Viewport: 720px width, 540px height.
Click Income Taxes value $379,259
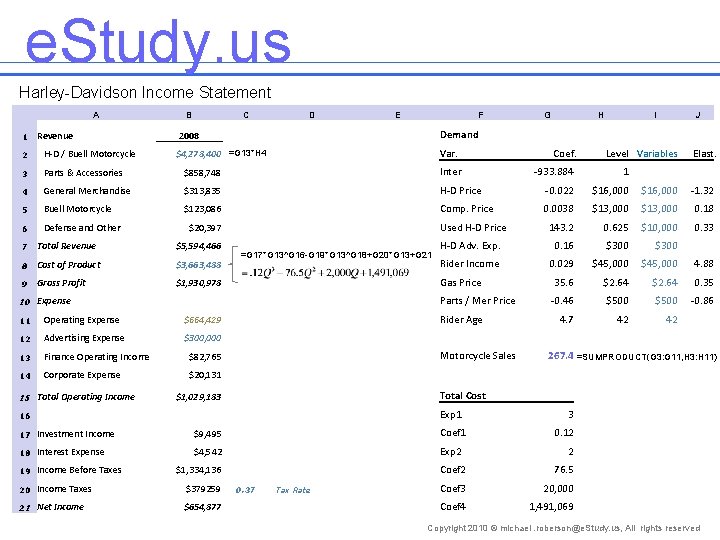coord(203,489)
